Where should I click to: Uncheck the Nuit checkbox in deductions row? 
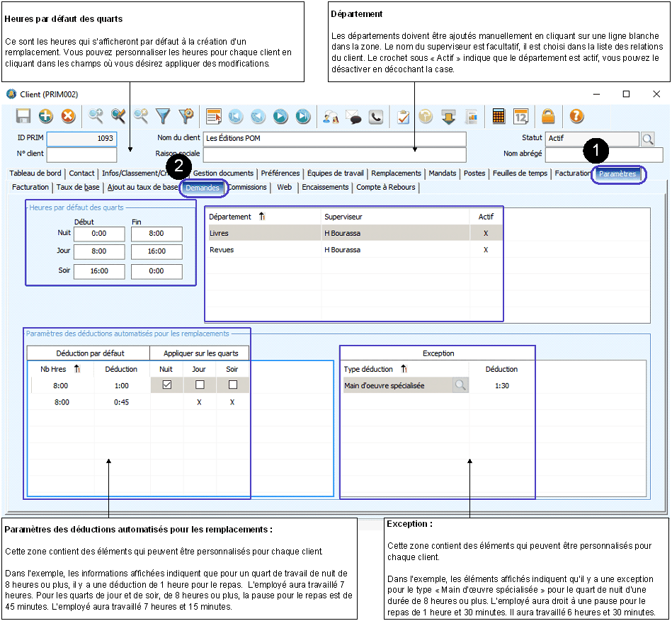(167, 385)
